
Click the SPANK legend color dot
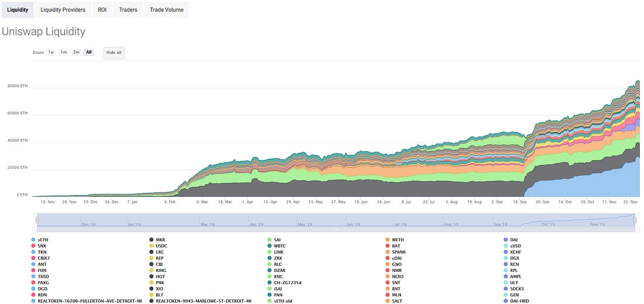click(x=388, y=252)
